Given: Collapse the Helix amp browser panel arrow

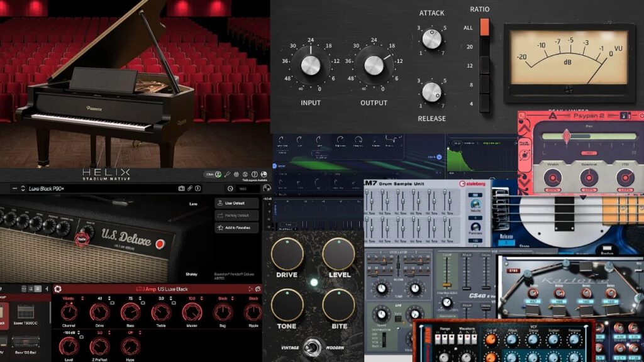Looking at the screenshot, I should [x=47, y=289].
